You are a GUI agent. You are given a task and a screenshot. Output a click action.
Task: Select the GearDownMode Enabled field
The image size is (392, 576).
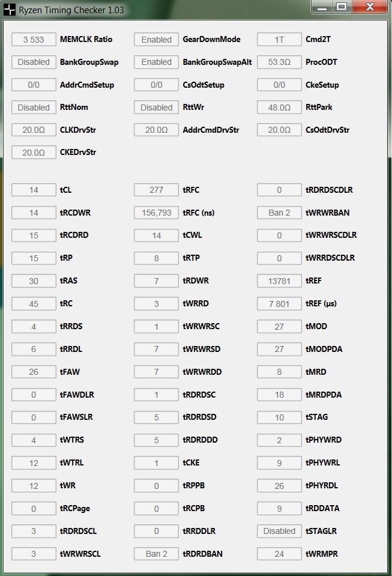tap(156, 40)
